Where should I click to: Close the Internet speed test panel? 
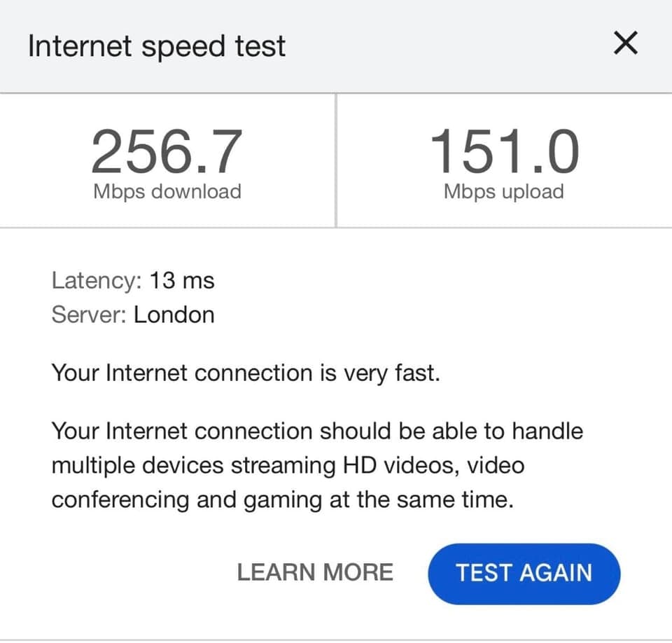point(625,45)
